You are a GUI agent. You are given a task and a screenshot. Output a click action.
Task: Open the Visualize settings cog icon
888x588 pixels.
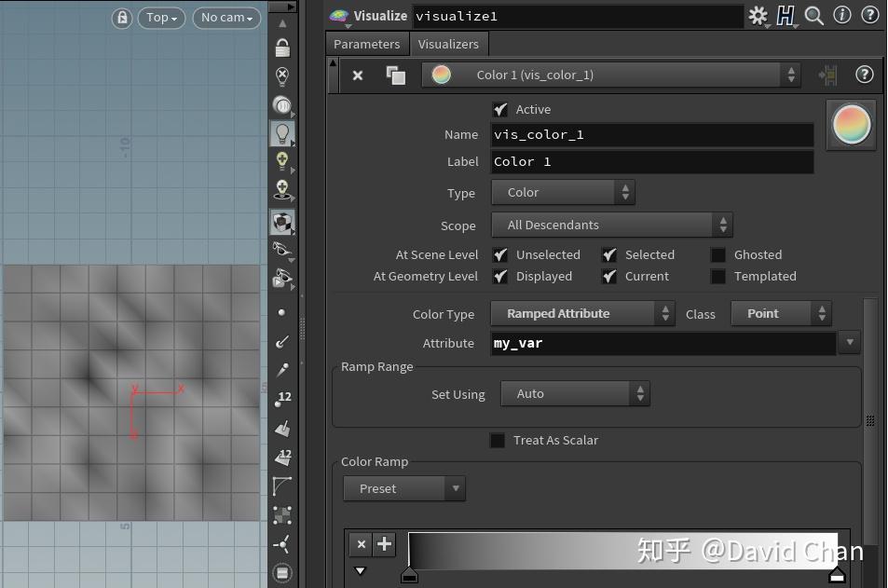[758, 16]
